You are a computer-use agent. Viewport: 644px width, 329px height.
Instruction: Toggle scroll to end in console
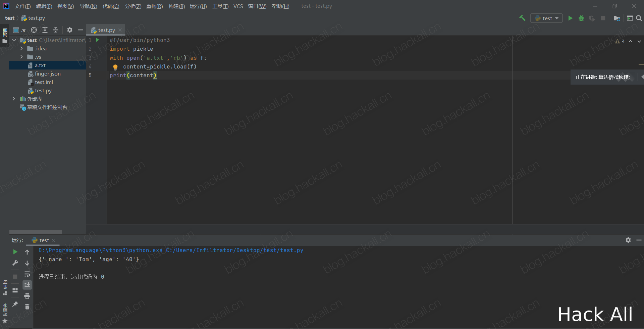pyautogui.click(x=27, y=285)
